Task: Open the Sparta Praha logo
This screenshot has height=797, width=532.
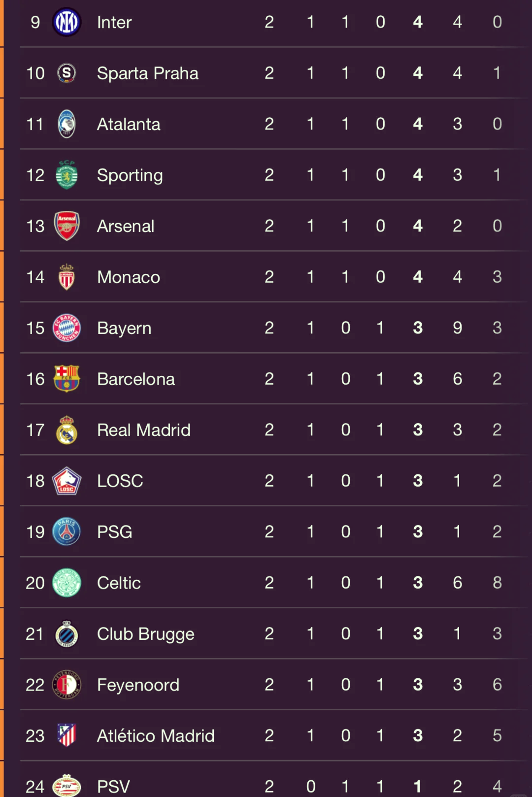Action: 66,73
